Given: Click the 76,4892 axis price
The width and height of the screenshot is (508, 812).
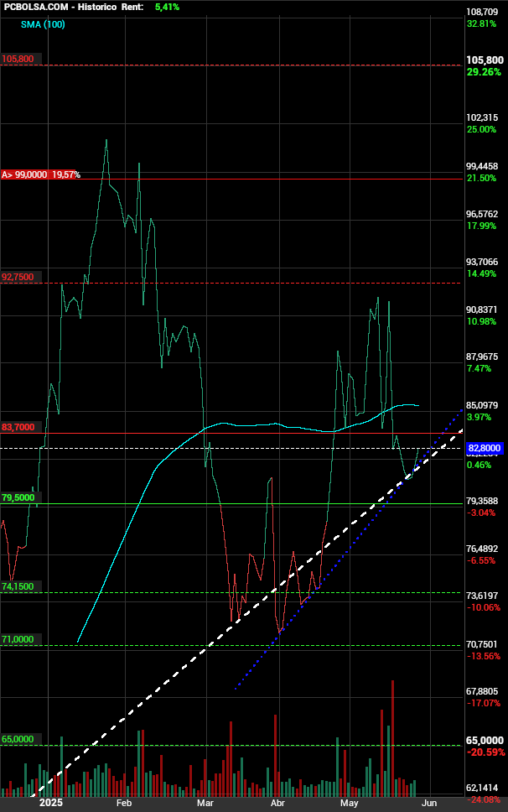Looking at the screenshot, I should [x=482, y=549].
